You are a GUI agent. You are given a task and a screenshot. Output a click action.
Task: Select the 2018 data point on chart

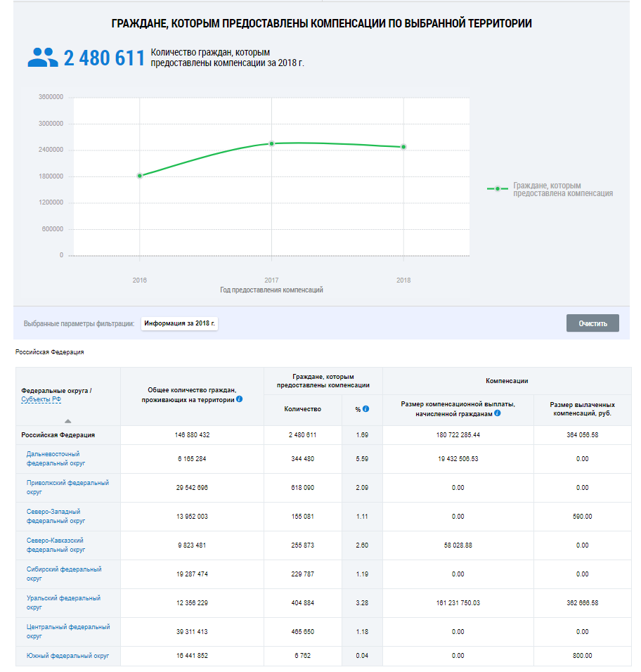pos(403,147)
